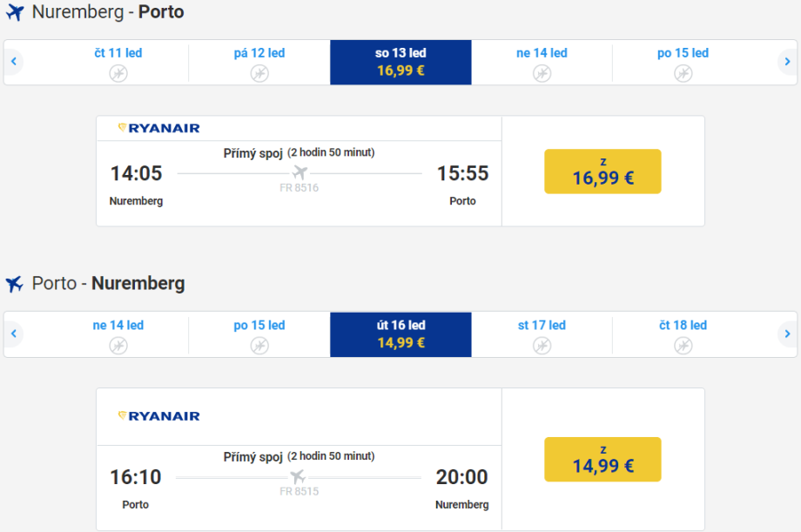This screenshot has height=532, width=801.
Task: Pick po 15 led return date
Action: 259,334
